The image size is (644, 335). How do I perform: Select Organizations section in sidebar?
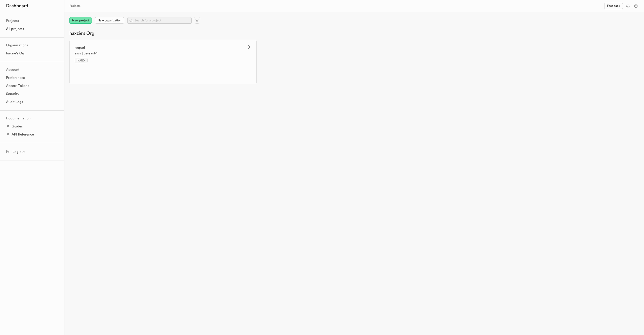click(x=17, y=45)
